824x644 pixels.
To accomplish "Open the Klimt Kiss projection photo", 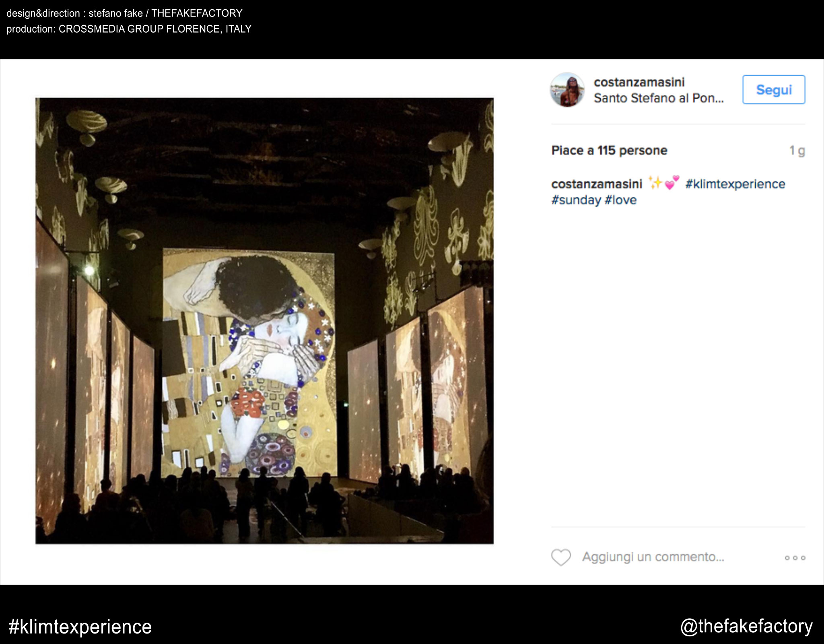I will click(x=264, y=321).
